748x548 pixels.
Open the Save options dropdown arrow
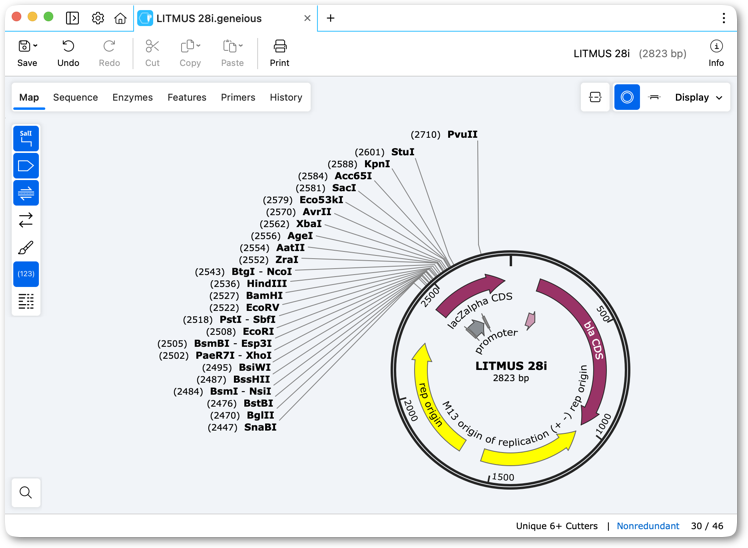pyautogui.click(x=35, y=46)
